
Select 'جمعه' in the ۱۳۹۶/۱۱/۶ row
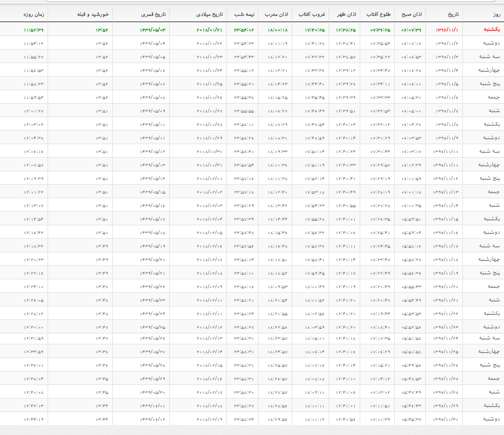click(493, 97)
